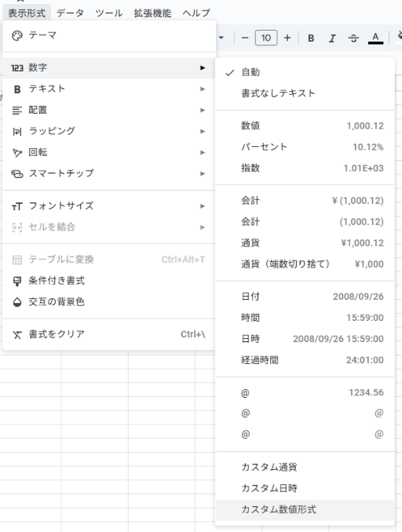Choose カスタム数値形式 custom number format

click(x=305, y=509)
